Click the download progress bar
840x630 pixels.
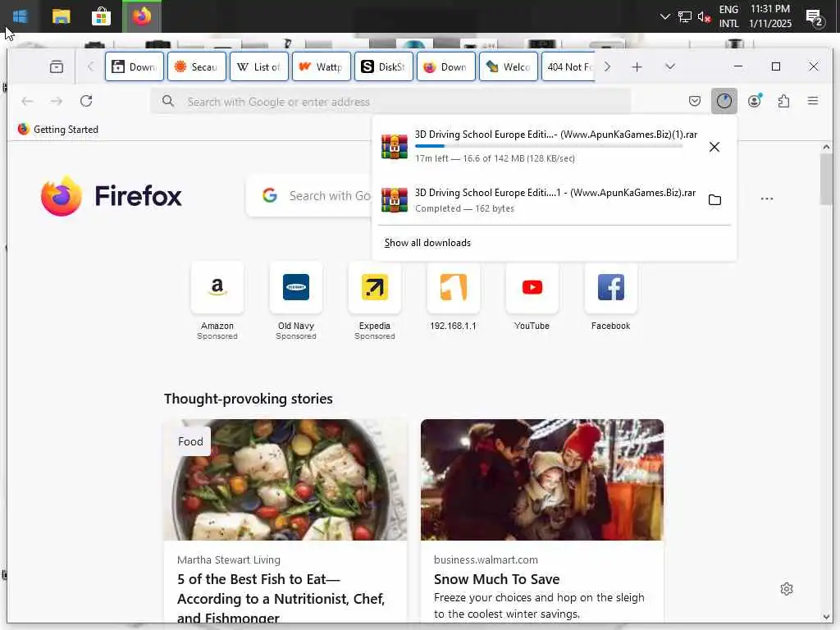(549, 146)
